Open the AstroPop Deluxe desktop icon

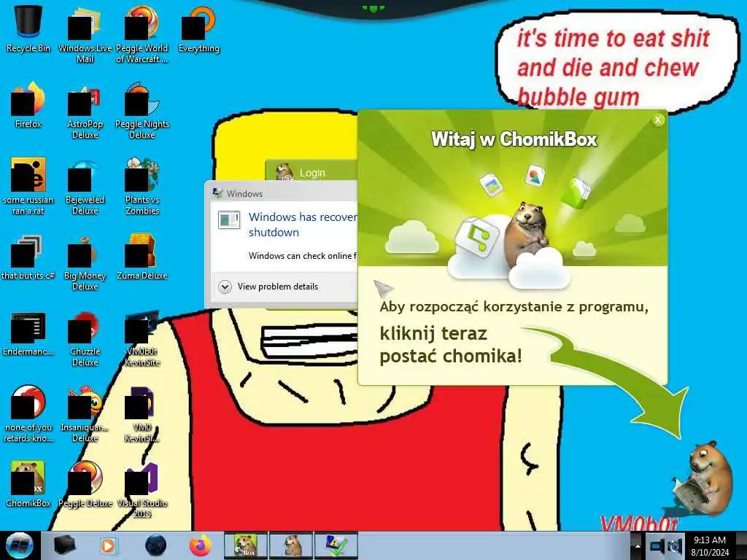(85, 111)
